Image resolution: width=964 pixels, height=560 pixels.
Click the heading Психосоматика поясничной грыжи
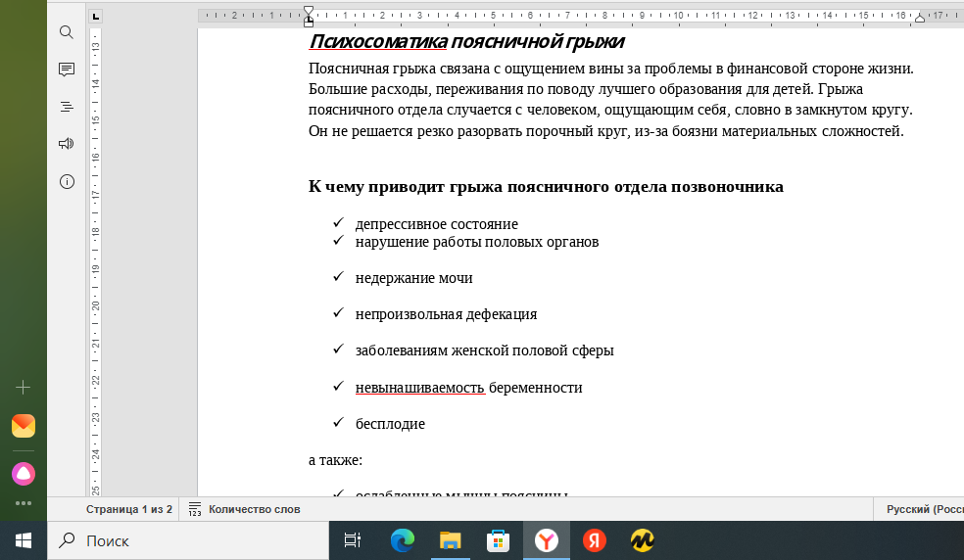tap(466, 41)
